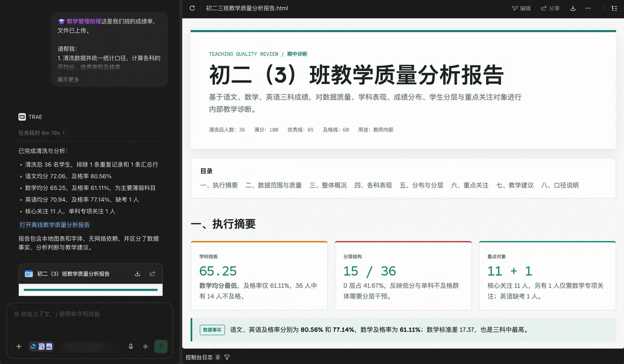
Task: Click the 分享 (share) button in preview toolbar
Action: pyautogui.click(x=550, y=8)
